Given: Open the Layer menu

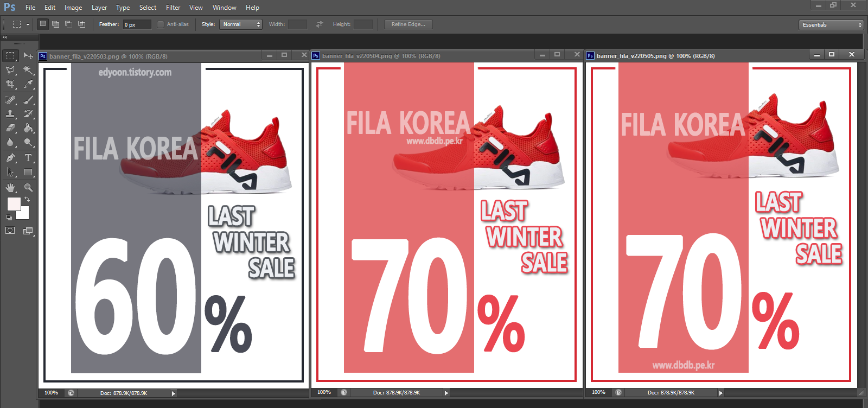Looking at the screenshot, I should pos(99,8).
